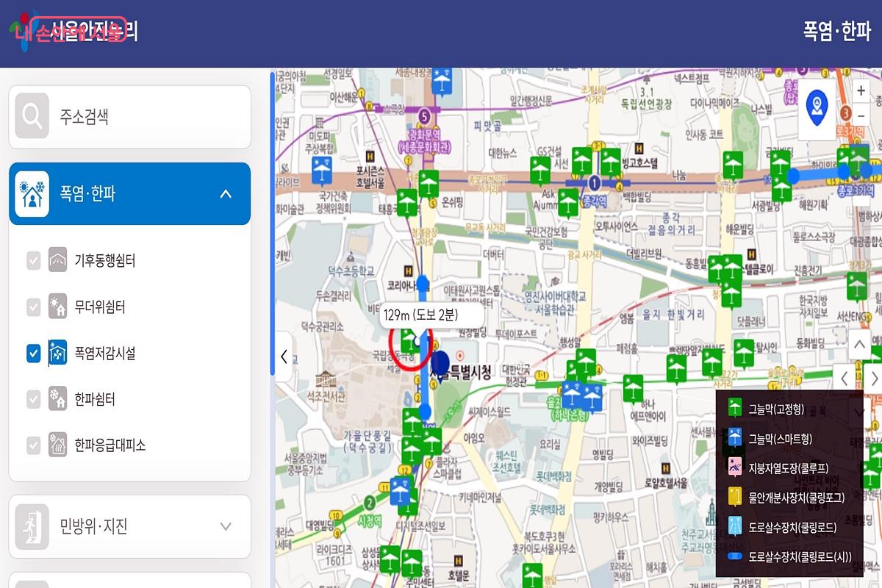882x588 pixels.
Task: Uncheck the 폭염저감시설 checkbox
Action: tap(34, 354)
